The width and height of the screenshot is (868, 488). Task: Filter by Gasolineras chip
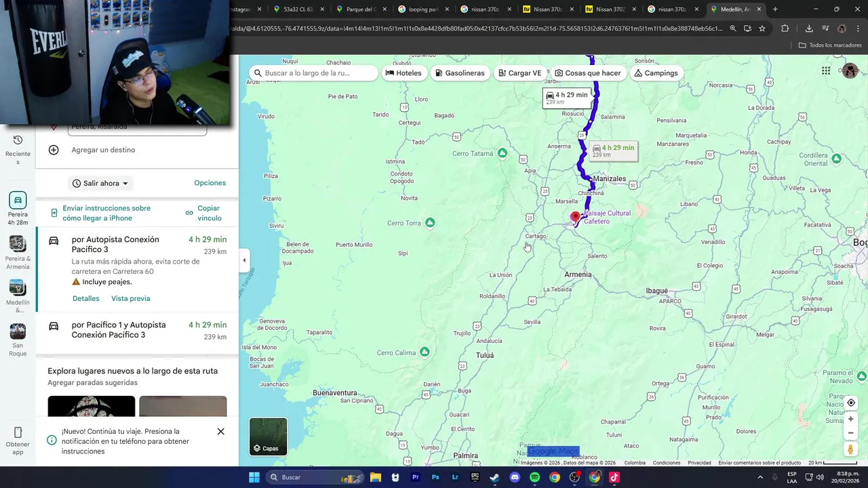point(460,73)
